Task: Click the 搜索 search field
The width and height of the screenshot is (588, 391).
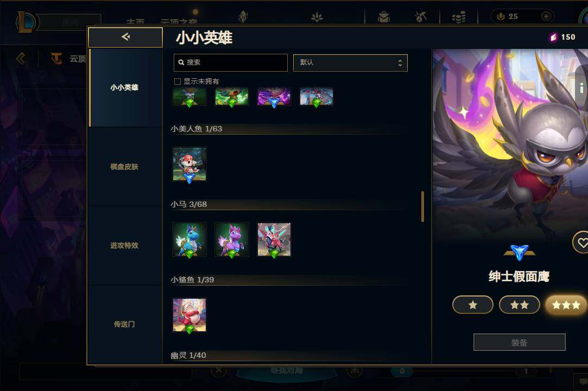Action: click(x=231, y=62)
